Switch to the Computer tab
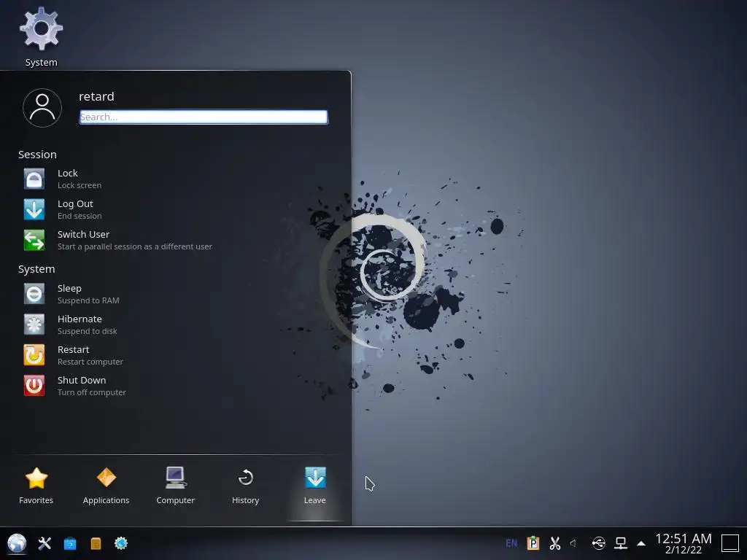The image size is (747, 560). pos(175,486)
